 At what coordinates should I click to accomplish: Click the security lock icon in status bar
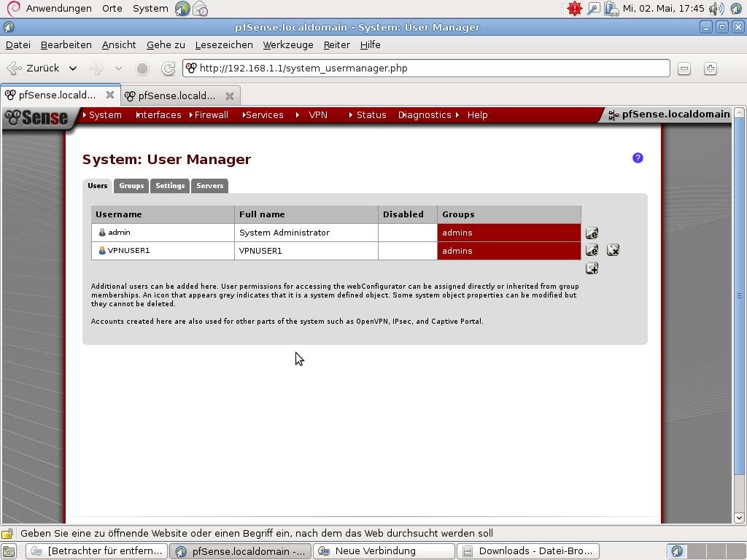[x=7, y=533]
